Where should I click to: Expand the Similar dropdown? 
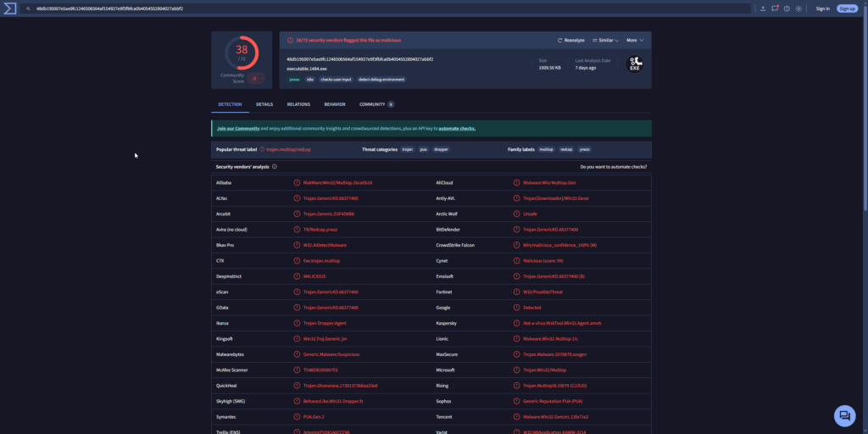point(605,41)
